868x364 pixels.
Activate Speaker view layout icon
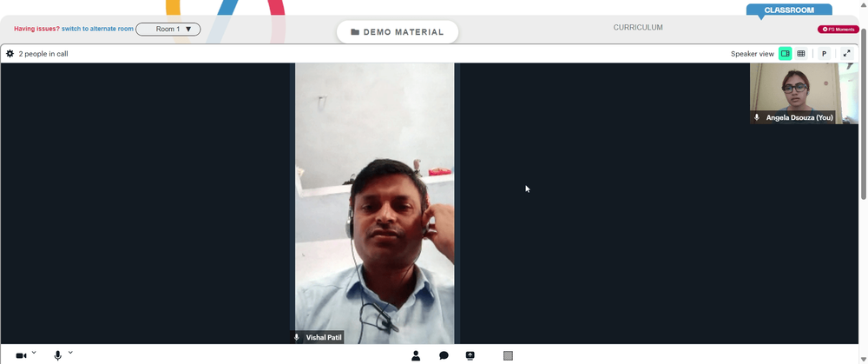pos(785,54)
